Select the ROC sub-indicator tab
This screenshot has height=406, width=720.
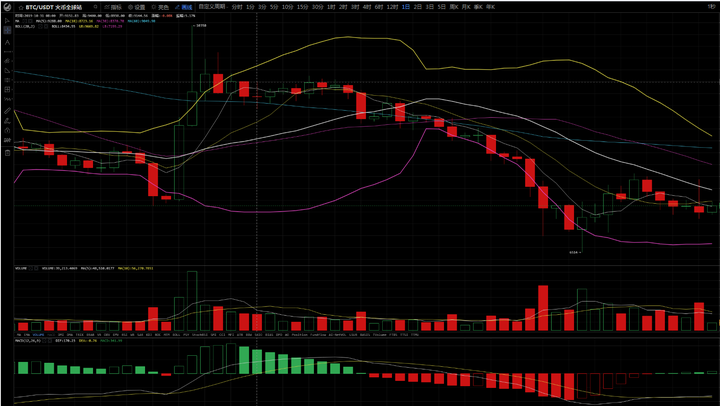point(158,335)
